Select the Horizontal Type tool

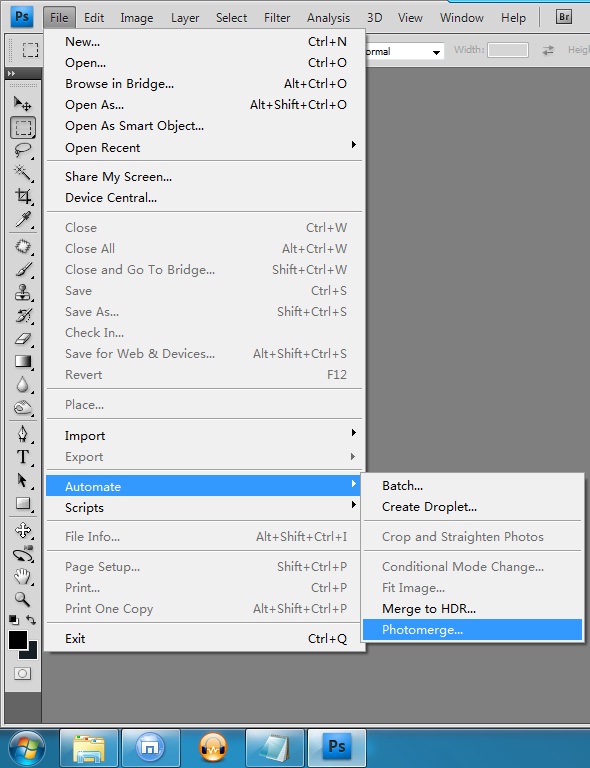[23, 457]
